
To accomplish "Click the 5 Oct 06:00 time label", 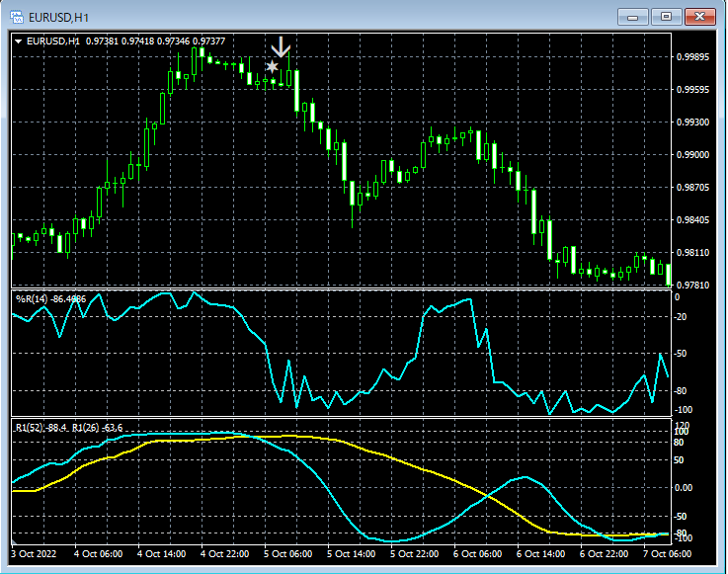I will [287, 554].
